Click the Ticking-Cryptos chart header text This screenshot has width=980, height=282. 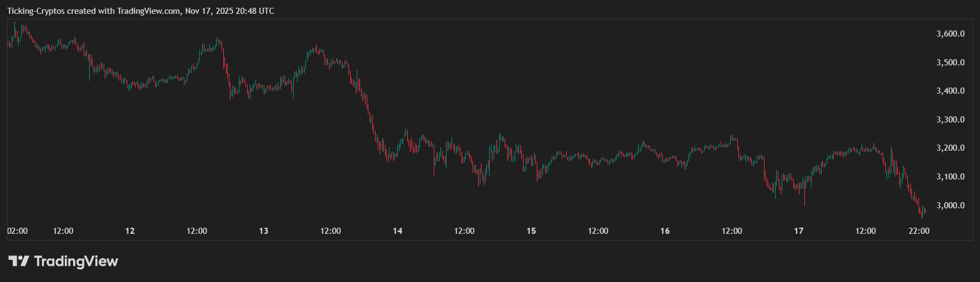(140, 11)
